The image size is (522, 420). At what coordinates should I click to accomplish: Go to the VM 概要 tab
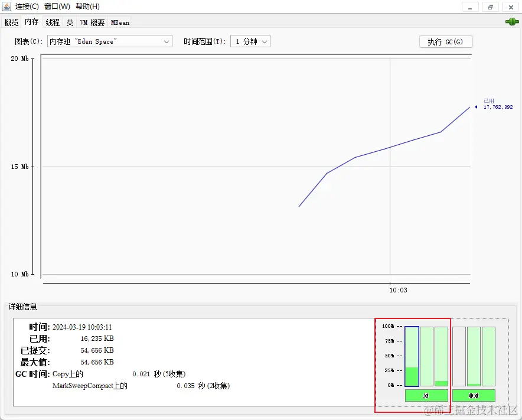click(92, 22)
